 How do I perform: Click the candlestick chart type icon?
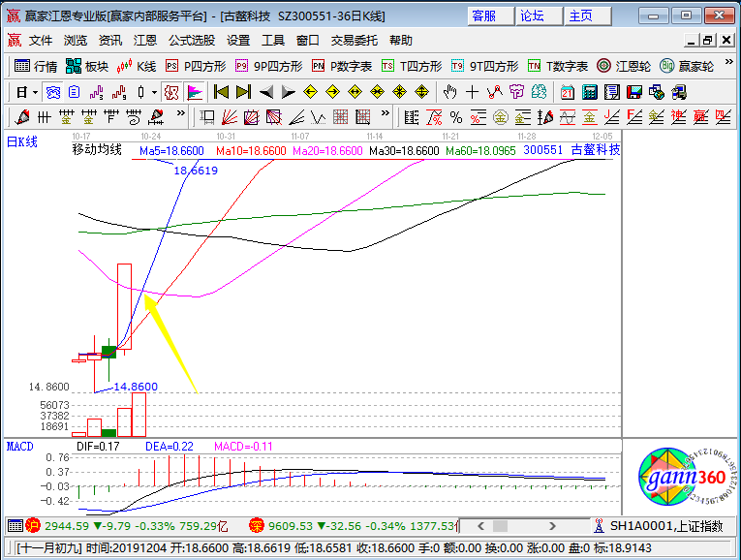click(140, 92)
